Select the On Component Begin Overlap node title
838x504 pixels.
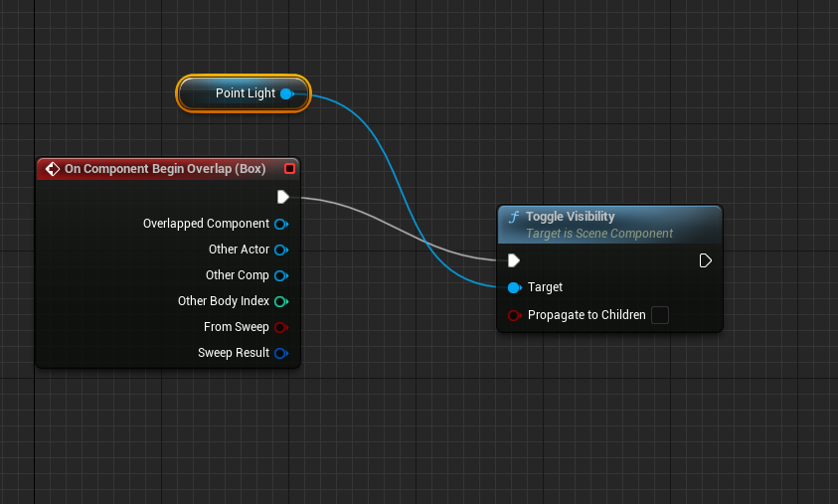tap(164, 169)
